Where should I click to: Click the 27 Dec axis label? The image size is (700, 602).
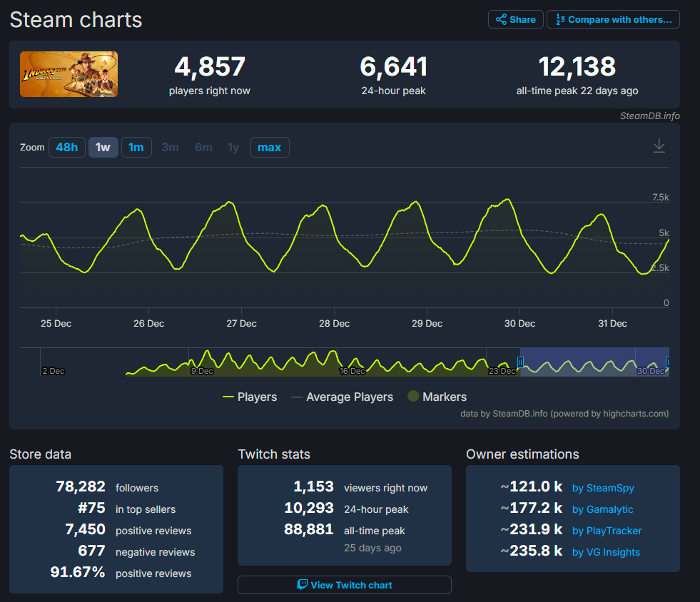pyautogui.click(x=241, y=324)
